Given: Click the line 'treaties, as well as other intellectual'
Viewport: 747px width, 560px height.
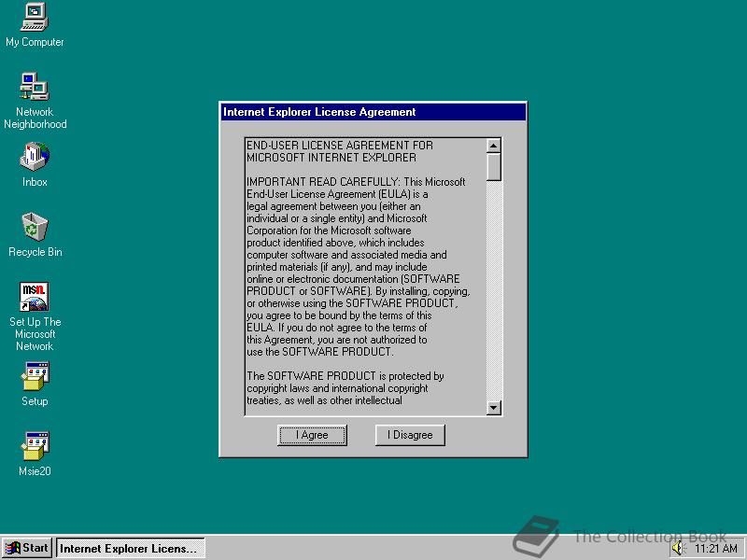Looking at the screenshot, I should tap(324, 400).
